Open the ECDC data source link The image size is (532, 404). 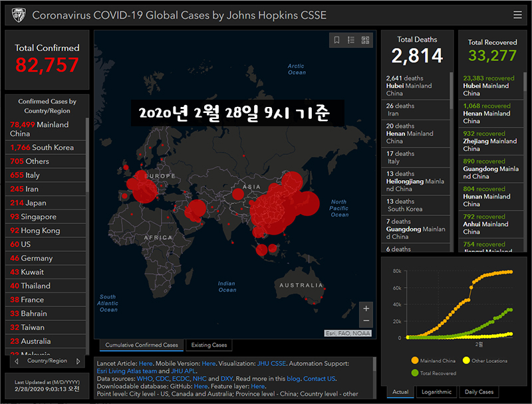pyautogui.click(x=181, y=379)
